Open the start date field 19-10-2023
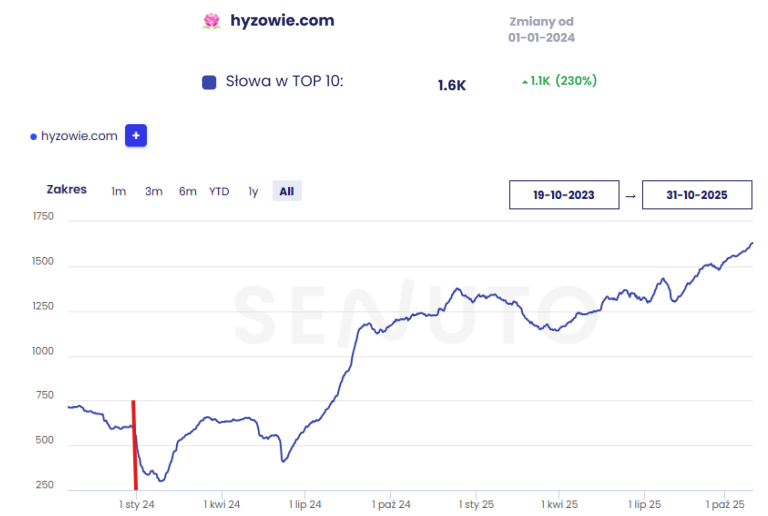The height and width of the screenshot is (516, 768). 564,195
